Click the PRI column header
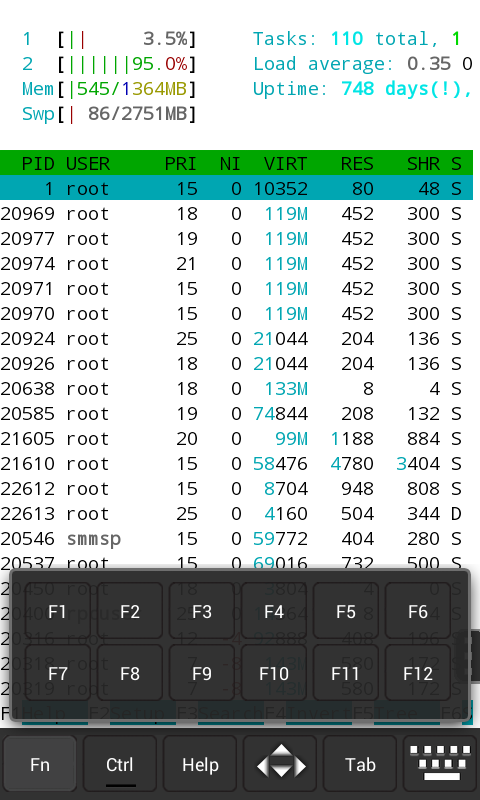Image resolution: width=480 pixels, height=800 pixels. [181, 163]
